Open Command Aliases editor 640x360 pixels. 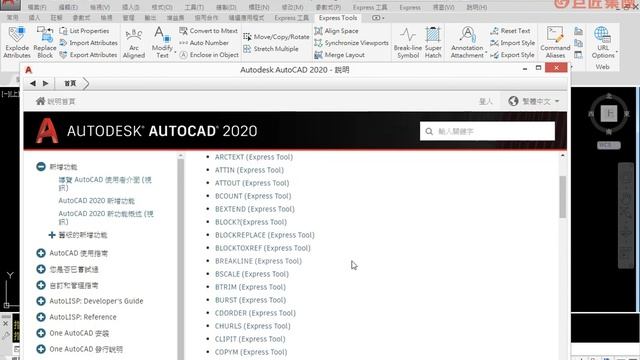tap(555, 42)
